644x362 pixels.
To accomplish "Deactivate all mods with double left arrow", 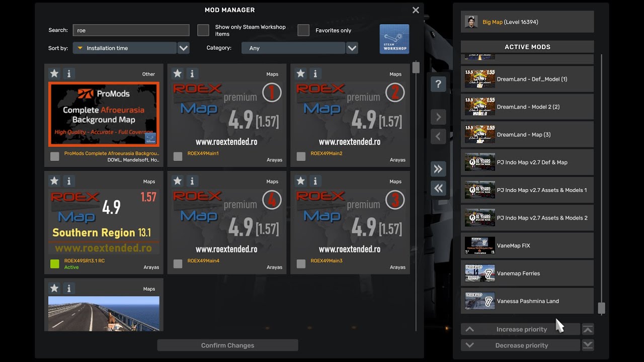I will pos(438,188).
